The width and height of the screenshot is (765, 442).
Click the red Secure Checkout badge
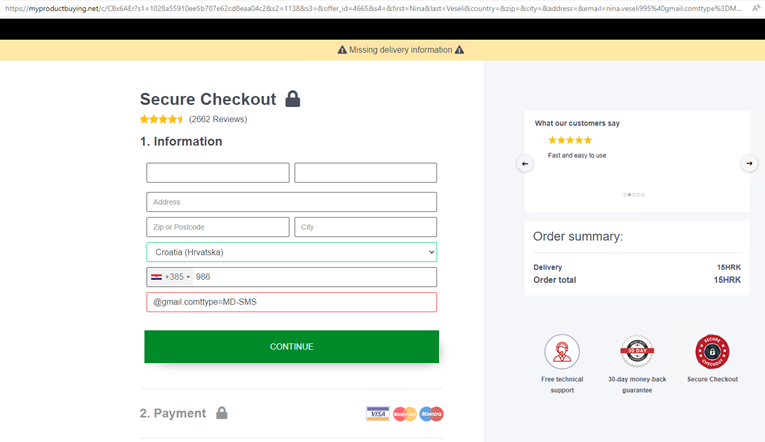[x=712, y=352]
